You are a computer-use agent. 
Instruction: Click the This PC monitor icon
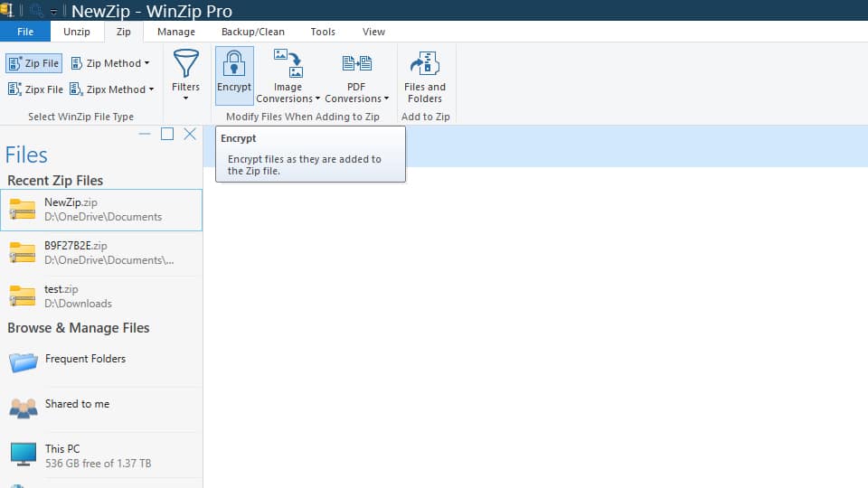point(24,455)
